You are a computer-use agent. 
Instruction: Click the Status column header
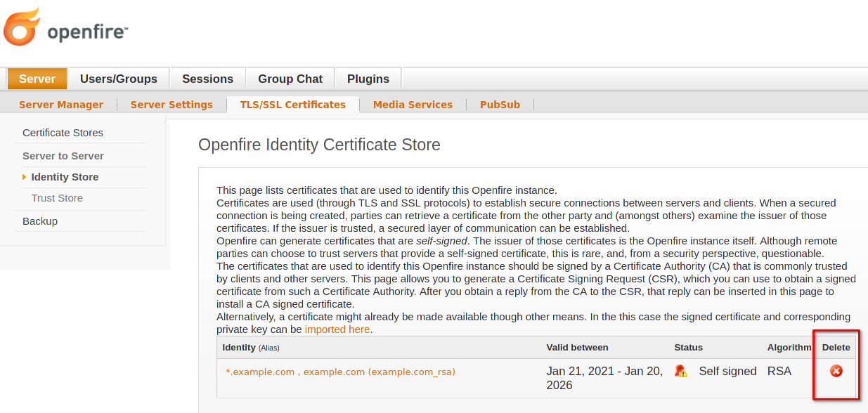pos(688,348)
